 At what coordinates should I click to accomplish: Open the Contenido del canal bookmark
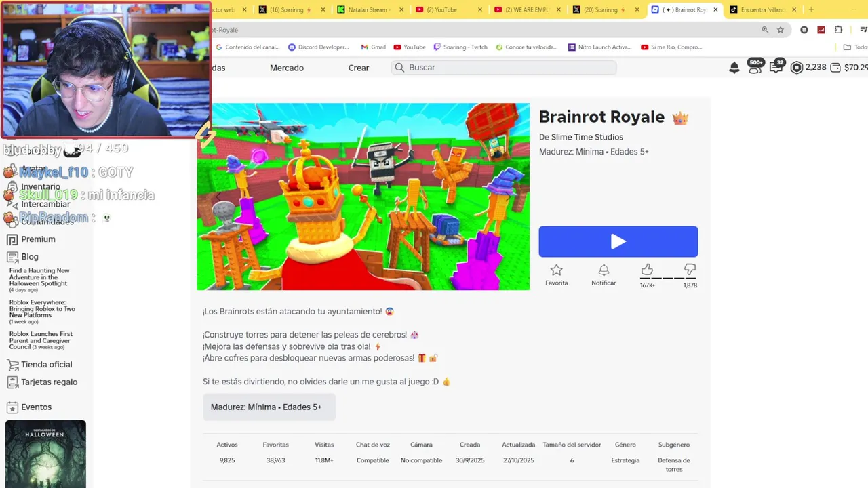[247, 47]
